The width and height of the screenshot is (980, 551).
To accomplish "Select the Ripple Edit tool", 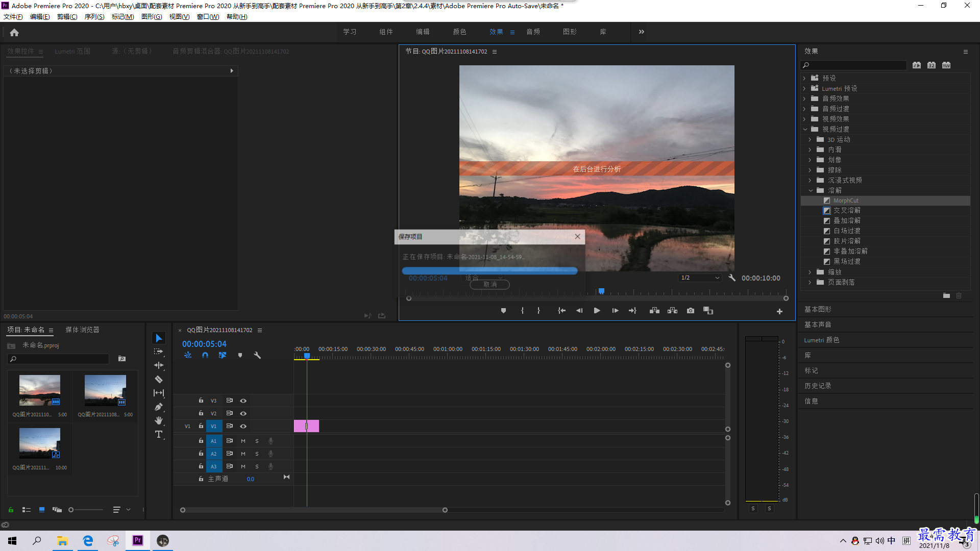I will pos(159,365).
